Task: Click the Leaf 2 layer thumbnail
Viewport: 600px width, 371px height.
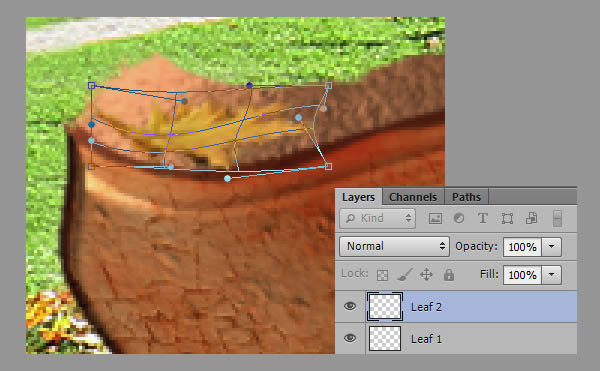Action: click(385, 306)
